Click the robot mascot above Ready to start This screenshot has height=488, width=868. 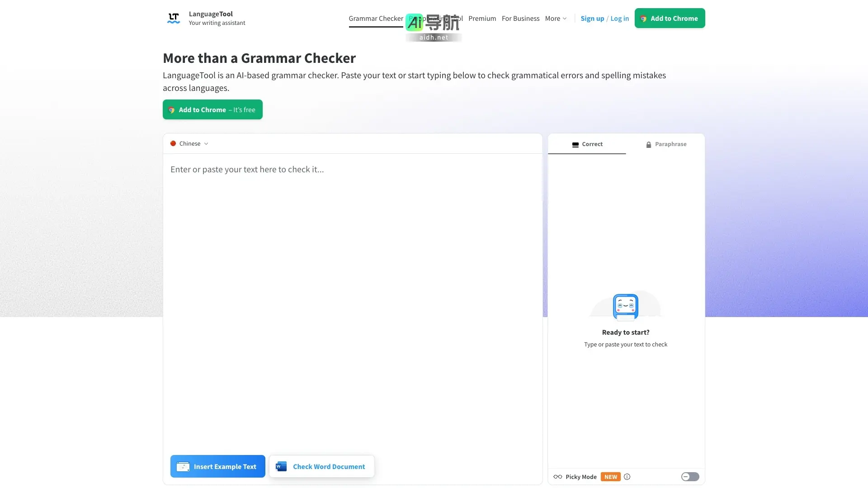point(626,306)
